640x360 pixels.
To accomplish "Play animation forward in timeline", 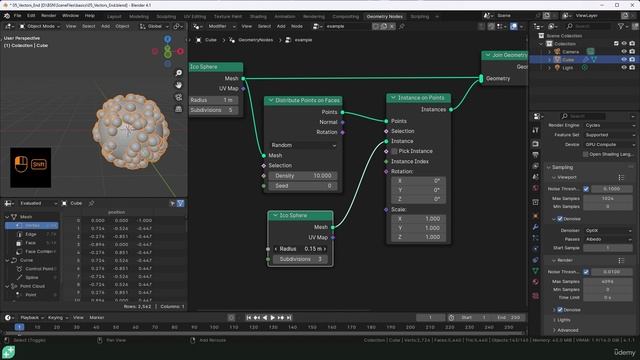I will click(273, 318).
